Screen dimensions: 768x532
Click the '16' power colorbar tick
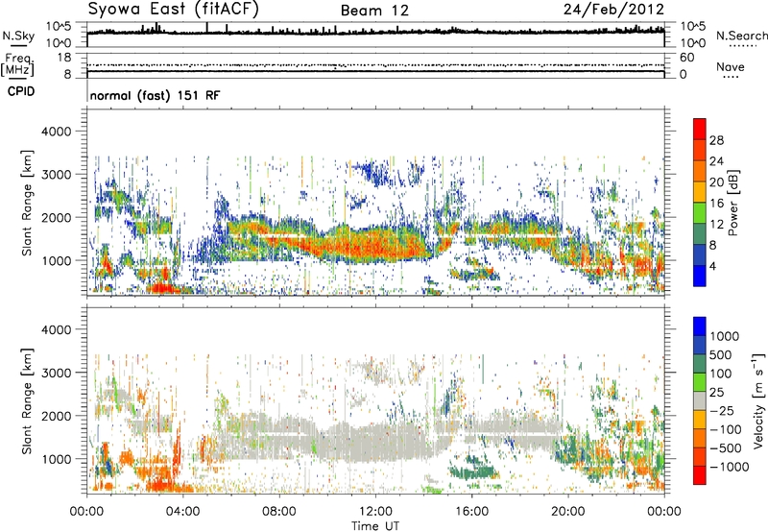coord(716,204)
